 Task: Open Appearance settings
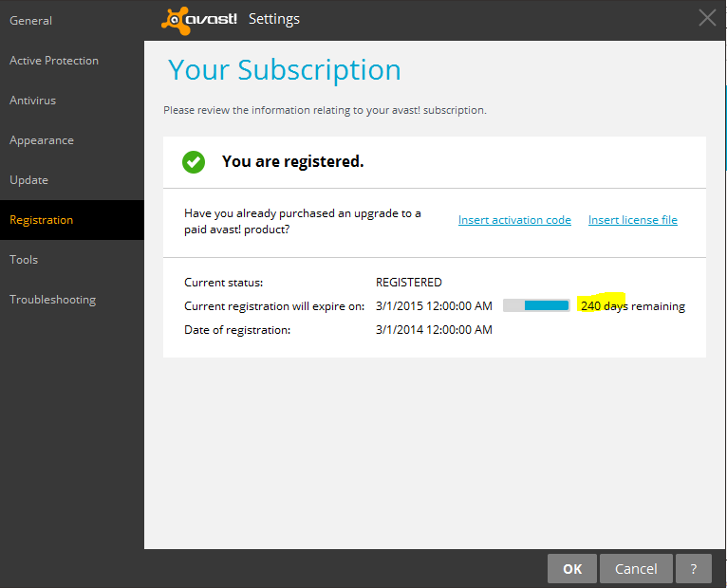tap(72, 140)
